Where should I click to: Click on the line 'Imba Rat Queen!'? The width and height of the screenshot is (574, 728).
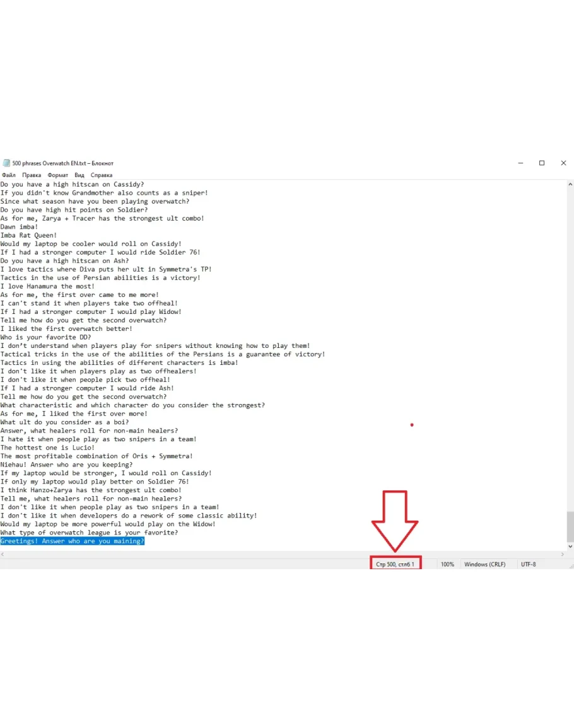click(x=28, y=235)
